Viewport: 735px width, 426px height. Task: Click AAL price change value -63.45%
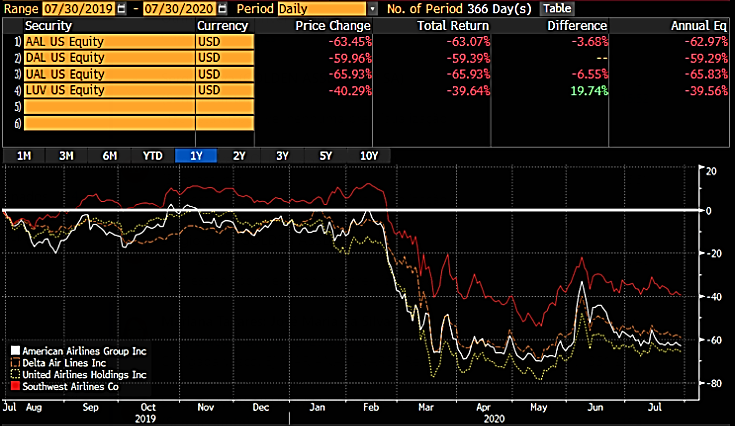[350, 42]
